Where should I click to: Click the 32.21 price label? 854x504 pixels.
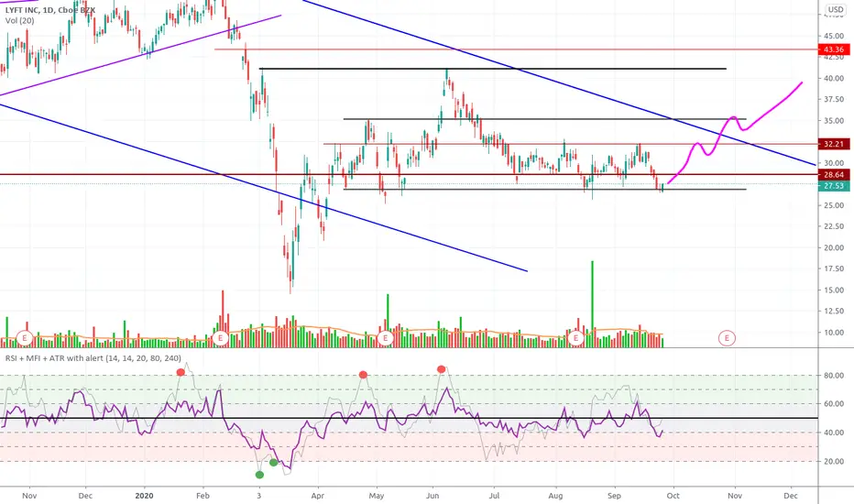point(834,145)
